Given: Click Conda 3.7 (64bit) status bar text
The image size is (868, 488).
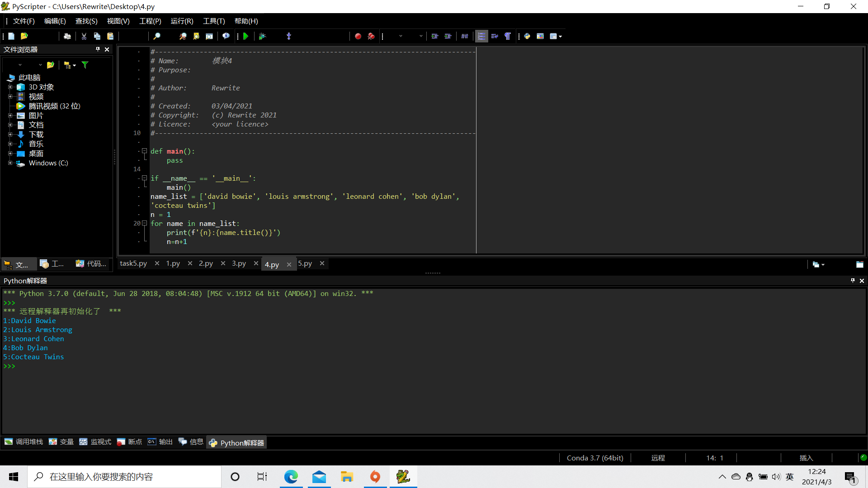Looking at the screenshot, I should point(594,458).
